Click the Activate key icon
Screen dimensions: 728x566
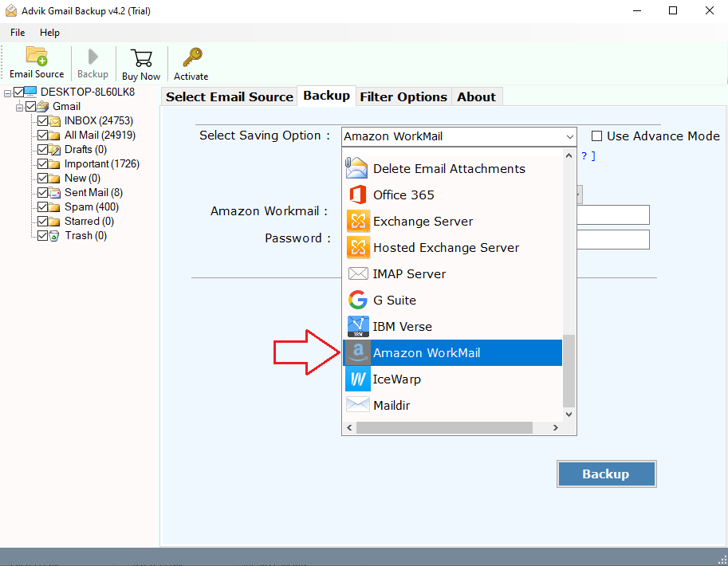point(191,57)
